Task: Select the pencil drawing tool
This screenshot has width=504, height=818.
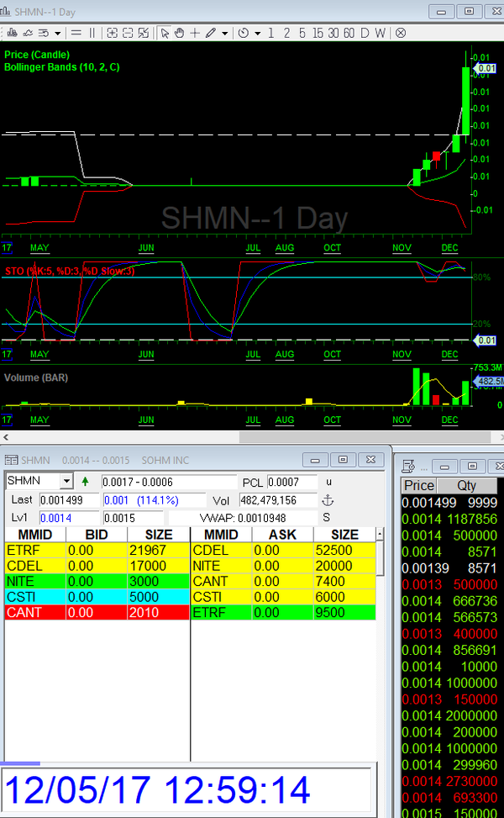Action: 210,33
